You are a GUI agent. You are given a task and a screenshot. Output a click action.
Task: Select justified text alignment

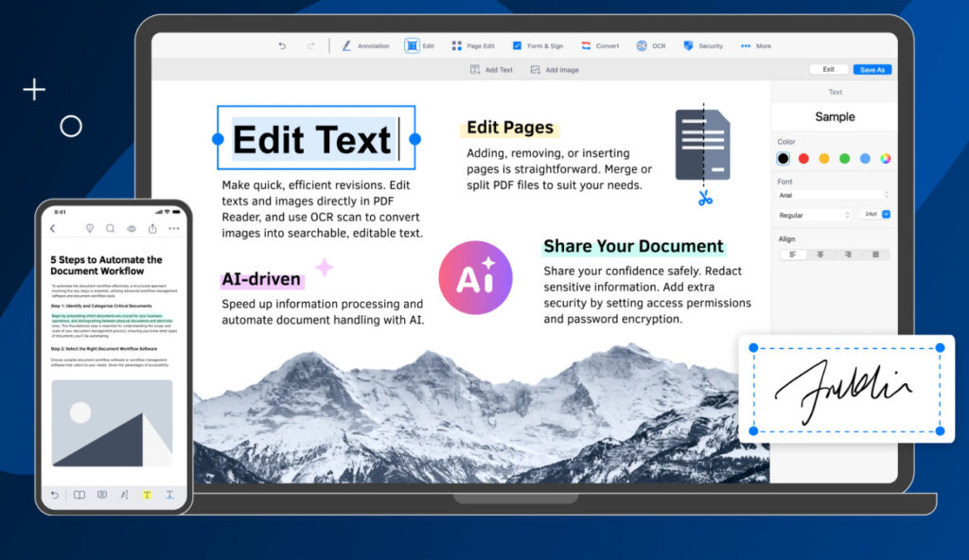[x=875, y=254]
